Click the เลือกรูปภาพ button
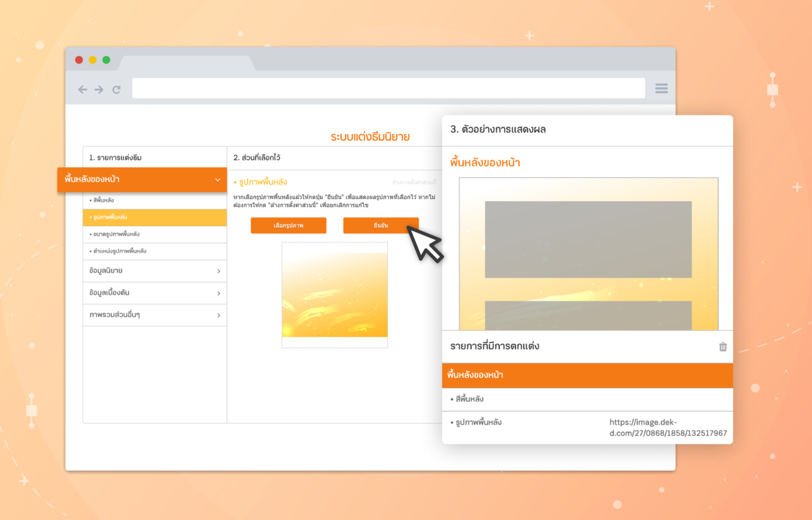Viewport: 812px width, 520px height. pyautogui.click(x=288, y=225)
